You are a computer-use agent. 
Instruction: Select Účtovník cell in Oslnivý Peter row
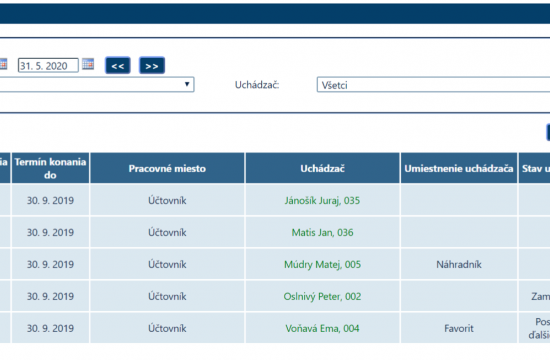[167, 296]
